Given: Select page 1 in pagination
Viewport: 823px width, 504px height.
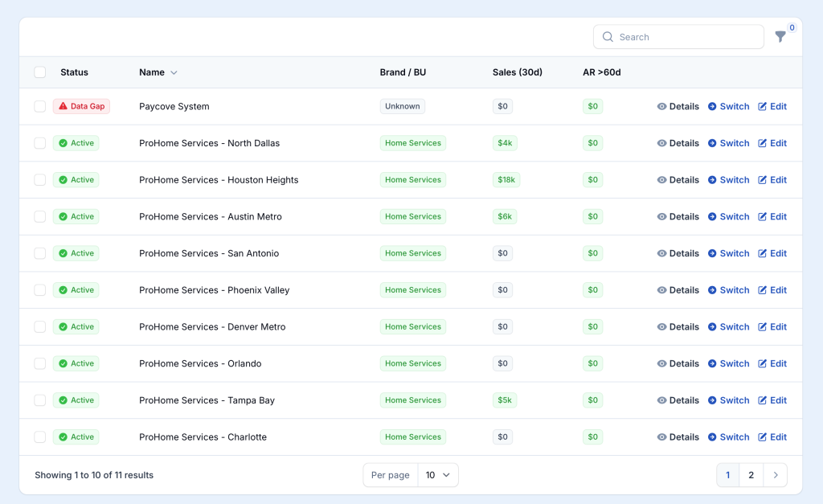Looking at the screenshot, I should (728, 475).
